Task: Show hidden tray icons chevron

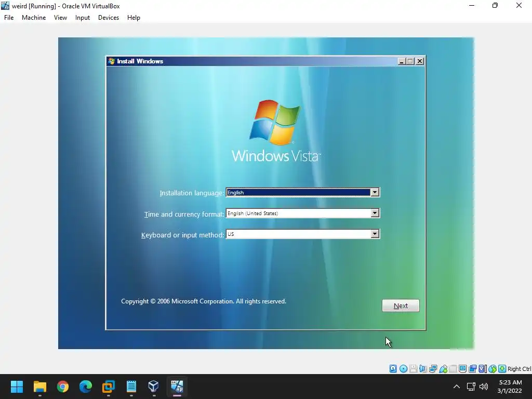Action: [x=457, y=387]
